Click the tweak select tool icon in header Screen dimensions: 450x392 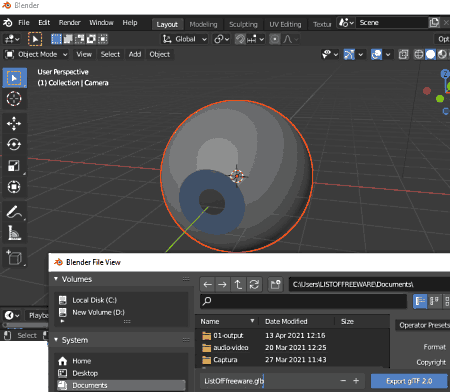[35, 39]
